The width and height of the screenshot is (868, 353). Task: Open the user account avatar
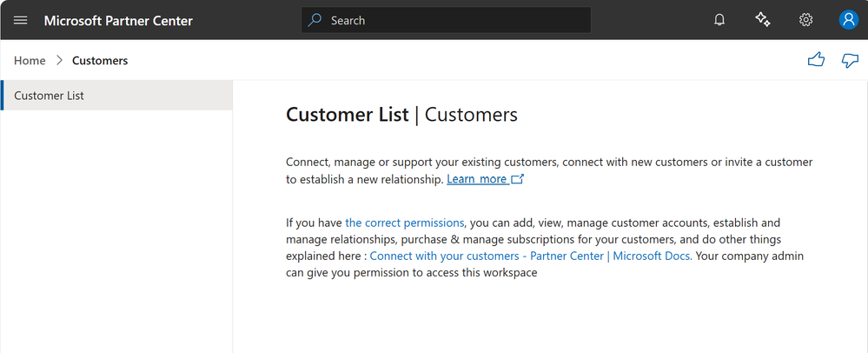coord(849,20)
